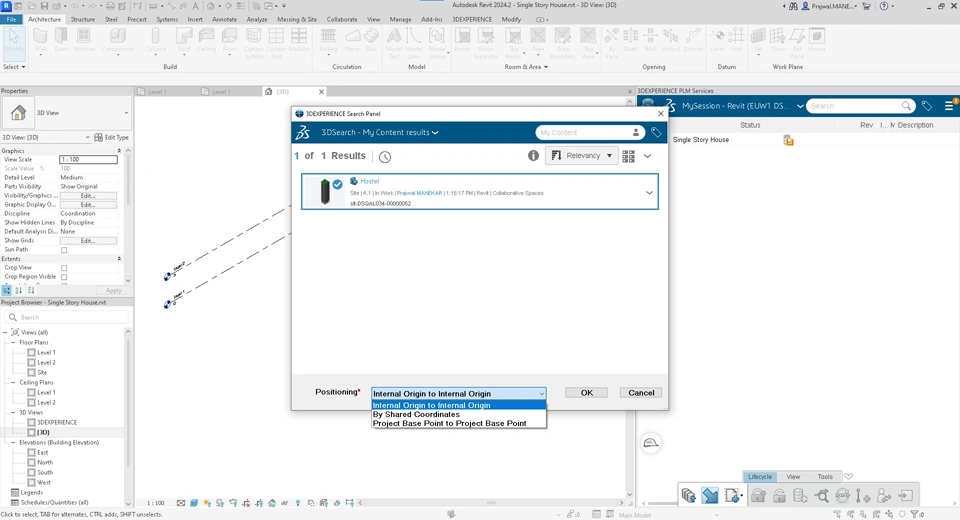960x520 pixels.
Task: Click the Detail Level icon in view control bar
Action: point(181,503)
